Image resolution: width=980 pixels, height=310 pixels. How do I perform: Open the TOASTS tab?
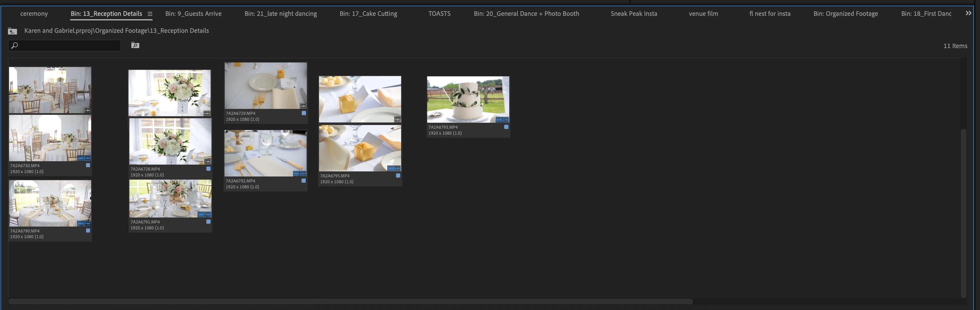click(439, 14)
